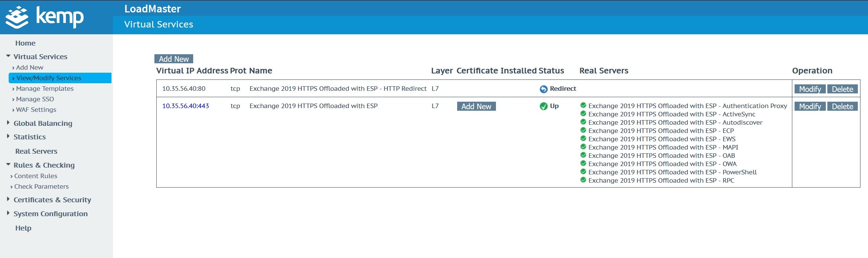Click the blue Redirect status icon
The width and height of the screenshot is (868, 258).
pos(543,89)
